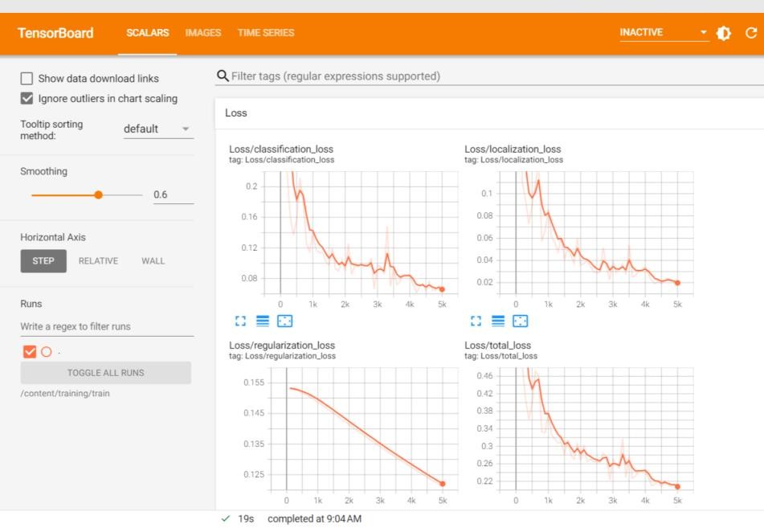Click the Smoothing slider handle
The height and width of the screenshot is (532, 764).
tap(98, 194)
